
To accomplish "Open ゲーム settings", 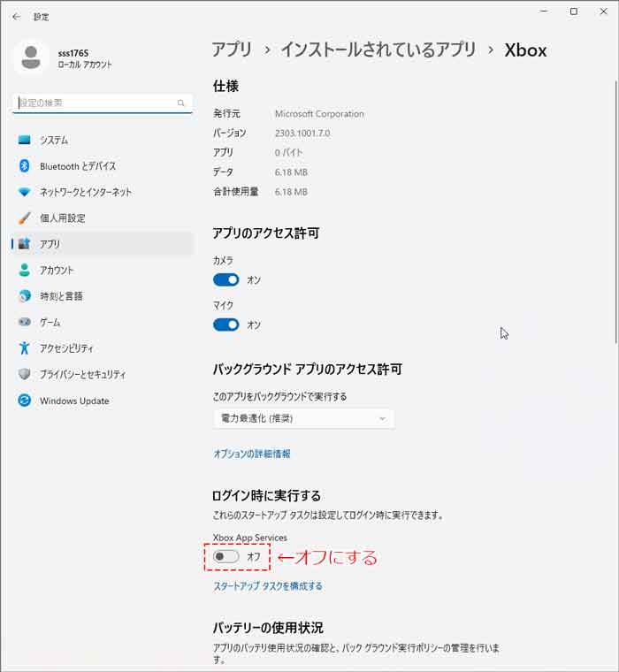I will click(103, 322).
